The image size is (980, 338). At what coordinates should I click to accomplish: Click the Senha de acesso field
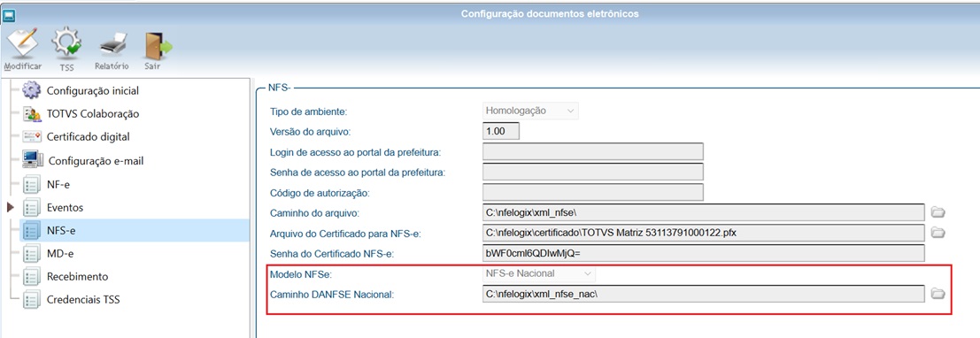[x=593, y=172]
